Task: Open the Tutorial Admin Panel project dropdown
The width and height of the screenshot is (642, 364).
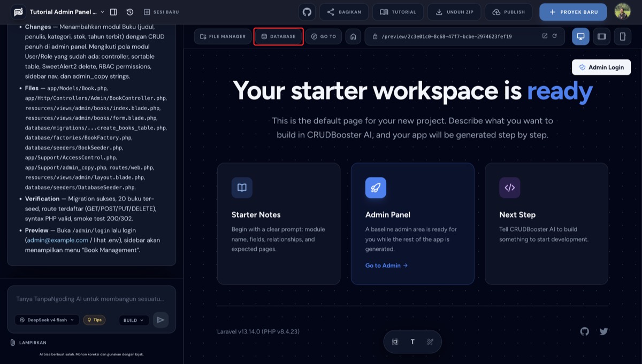Action: pos(67,12)
